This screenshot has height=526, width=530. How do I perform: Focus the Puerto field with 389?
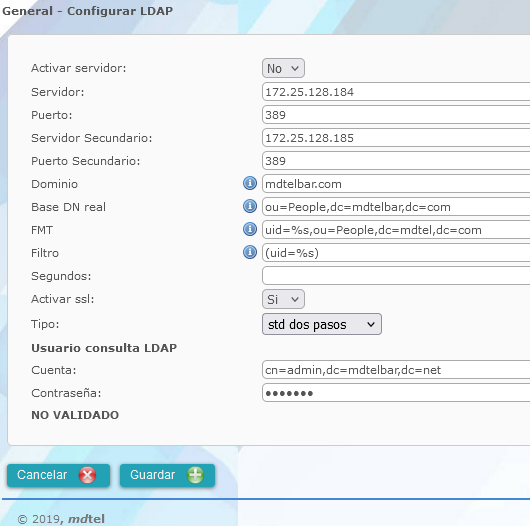click(x=396, y=115)
